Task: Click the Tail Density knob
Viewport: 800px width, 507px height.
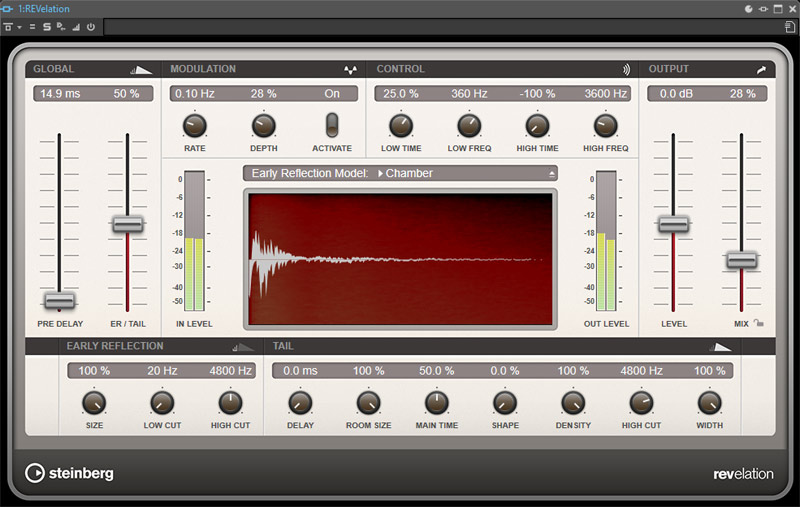Action: pyautogui.click(x=573, y=403)
